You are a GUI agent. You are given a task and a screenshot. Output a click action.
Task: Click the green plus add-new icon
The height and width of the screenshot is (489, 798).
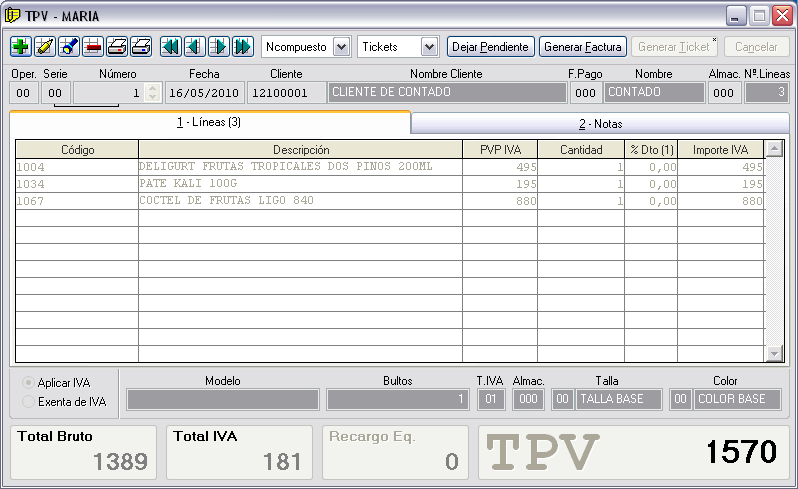pyautogui.click(x=20, y=47)
